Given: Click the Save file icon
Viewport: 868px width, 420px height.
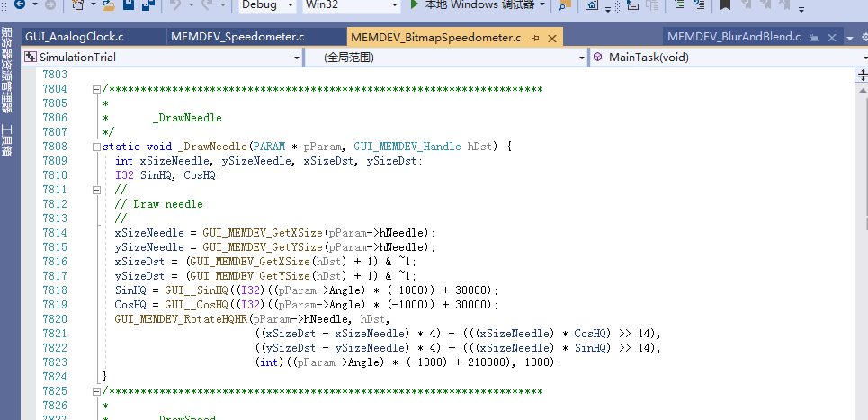Looking at the screenshot, I should point(129,4).
